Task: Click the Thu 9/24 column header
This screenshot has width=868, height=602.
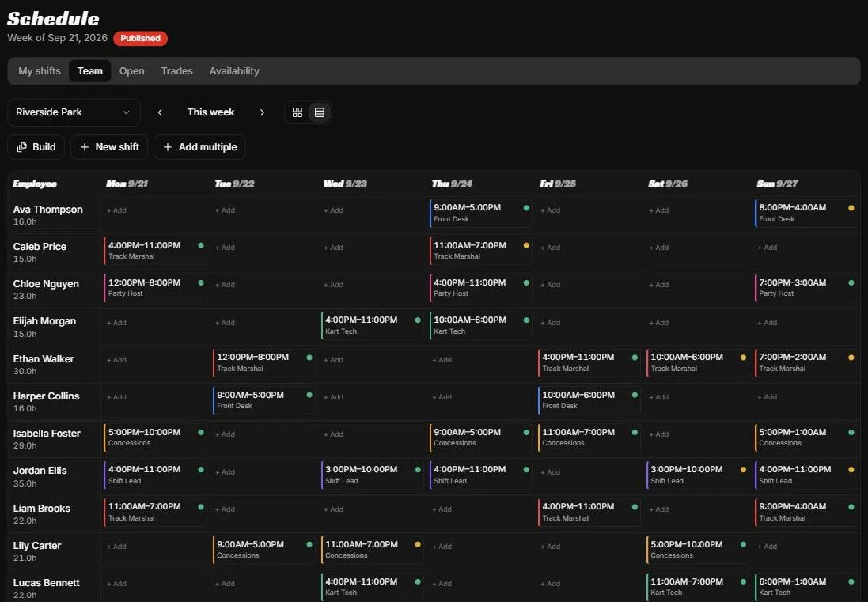Action: point(453,184)
